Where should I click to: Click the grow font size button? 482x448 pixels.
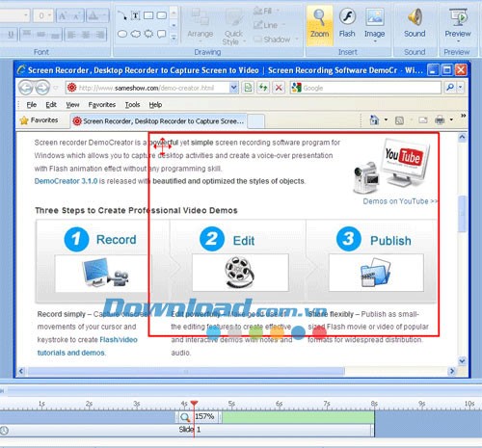(x=63, y=15)
